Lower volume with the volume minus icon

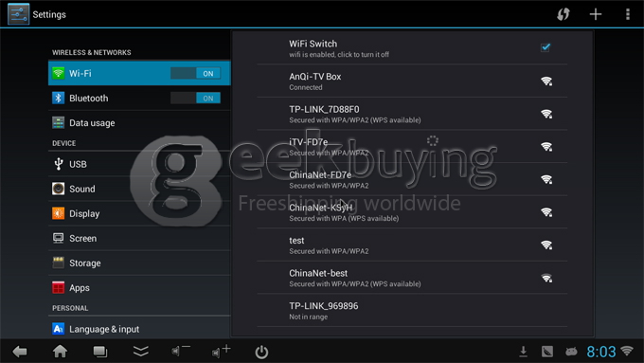click(x=180, y=351)
